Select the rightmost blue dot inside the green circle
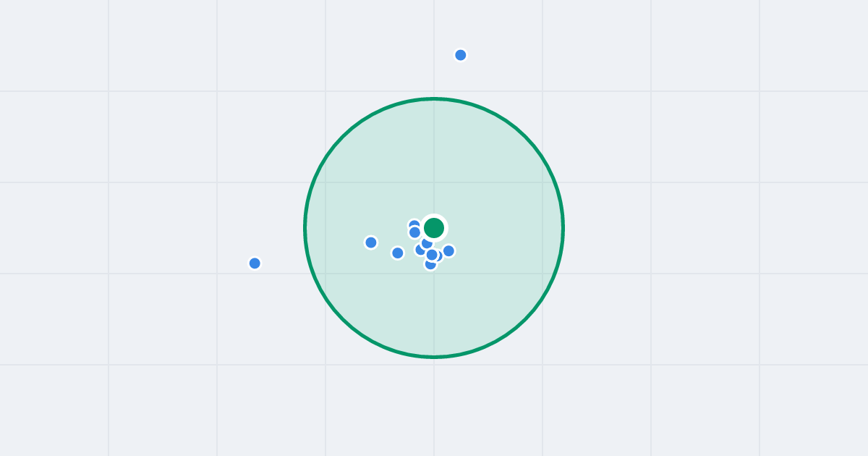This screenshot has width=868, height=456. [448, 251]
